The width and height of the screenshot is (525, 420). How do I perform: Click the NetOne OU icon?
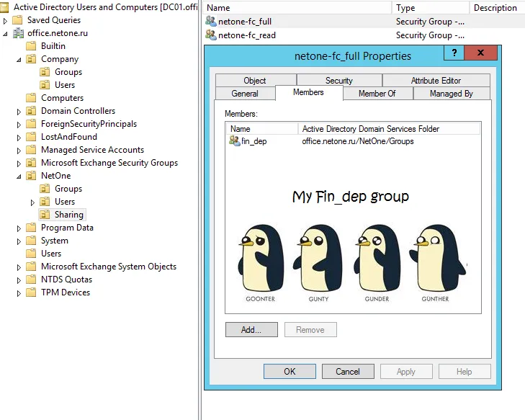click(31, 176)
